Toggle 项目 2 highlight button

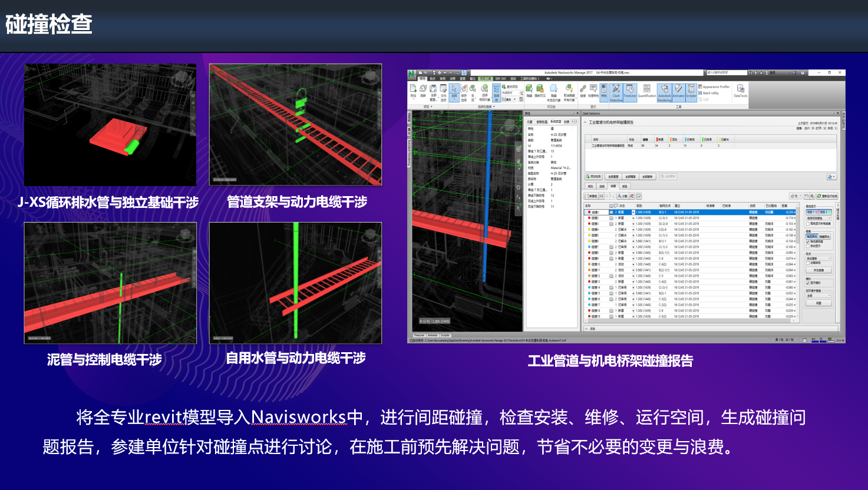[825, 212]
